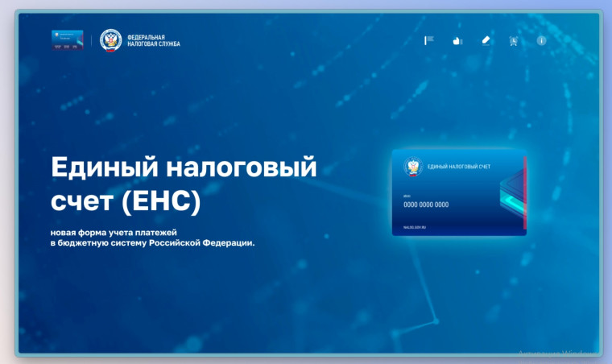Click the subtitle 'новая форма учета платежей'
612x364 pixels.
click(114, 233)
